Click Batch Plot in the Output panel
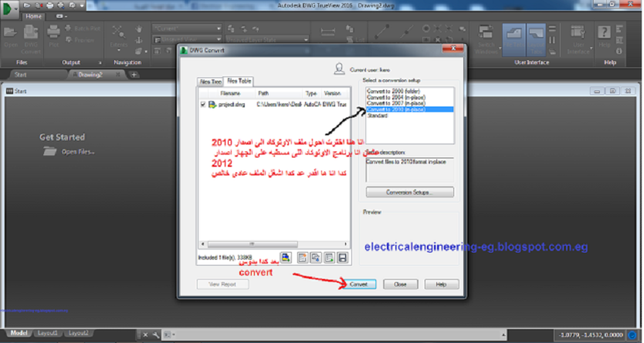The height and width of the screenshot is (343, 644). click(83, 29)
